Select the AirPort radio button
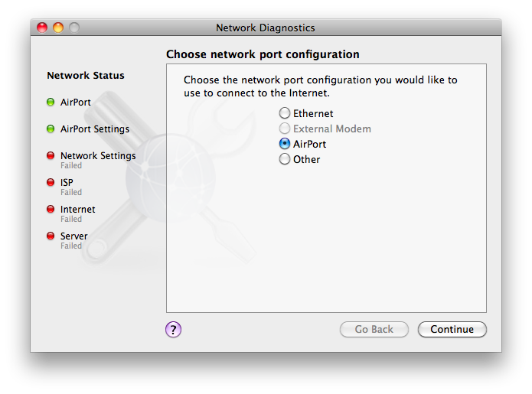 (285, 144)
